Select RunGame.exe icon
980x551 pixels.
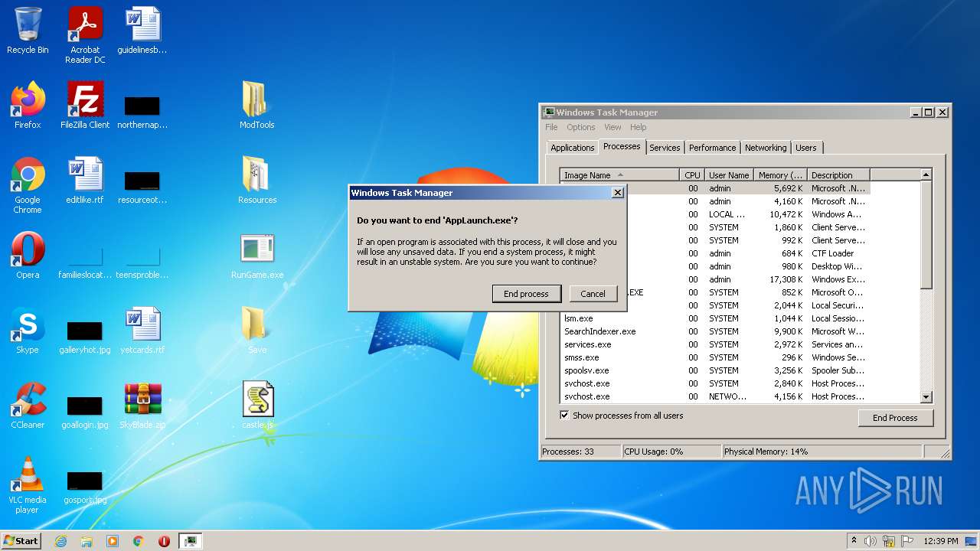(x=257, y=256)
